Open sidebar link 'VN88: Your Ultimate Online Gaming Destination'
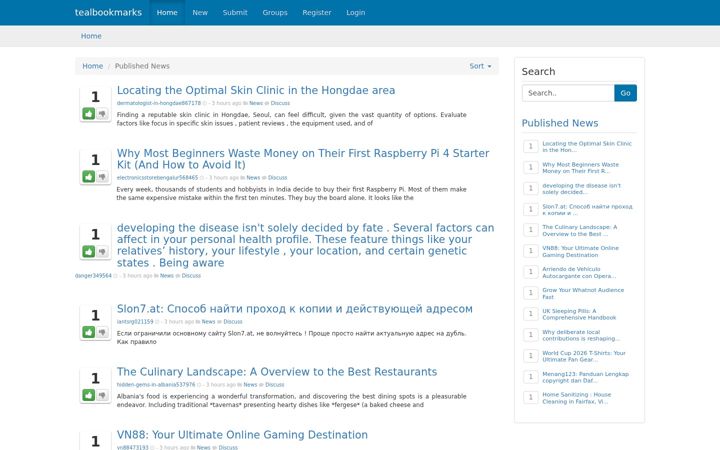Image resolution: width=720 pixels, height=450 pixels. 580,252
